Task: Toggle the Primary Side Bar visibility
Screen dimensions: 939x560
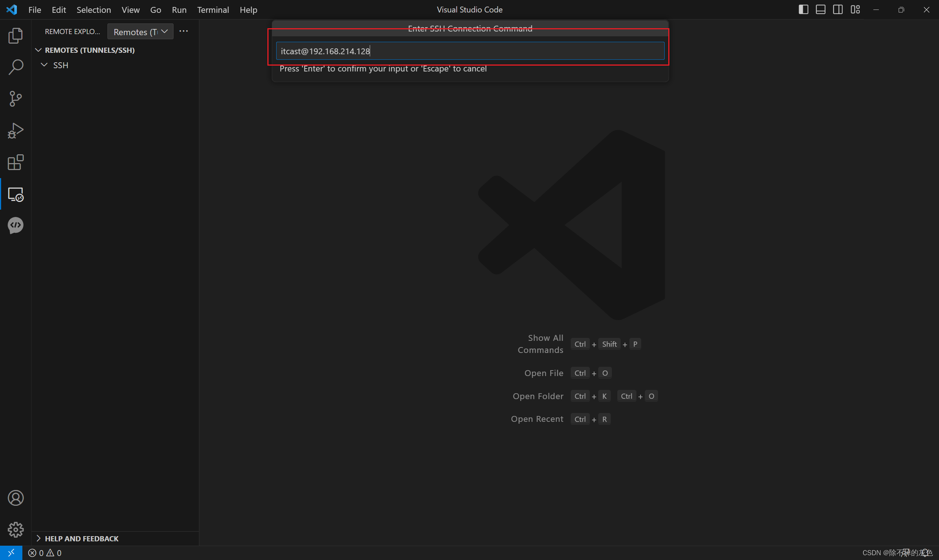Action: pyautogui.click(x=803, y=10)
